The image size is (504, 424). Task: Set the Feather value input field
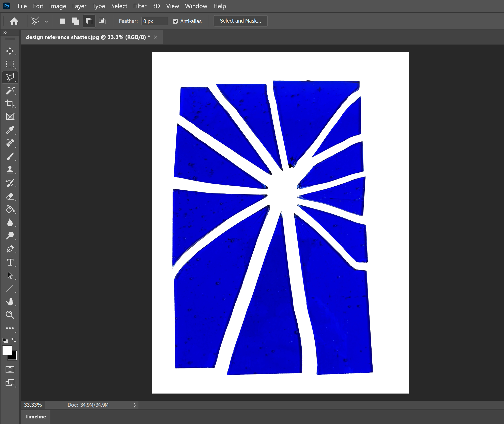(x=155, y=21)
